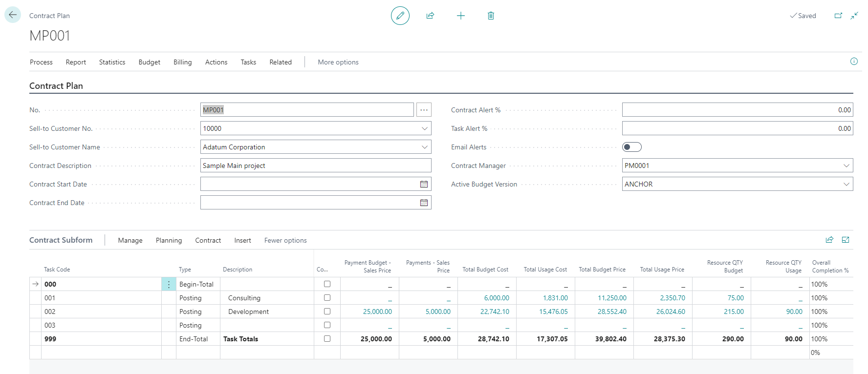868x374 pixels.
Task: Expand the Contract Subform to full view
Action: click(846, 240)
